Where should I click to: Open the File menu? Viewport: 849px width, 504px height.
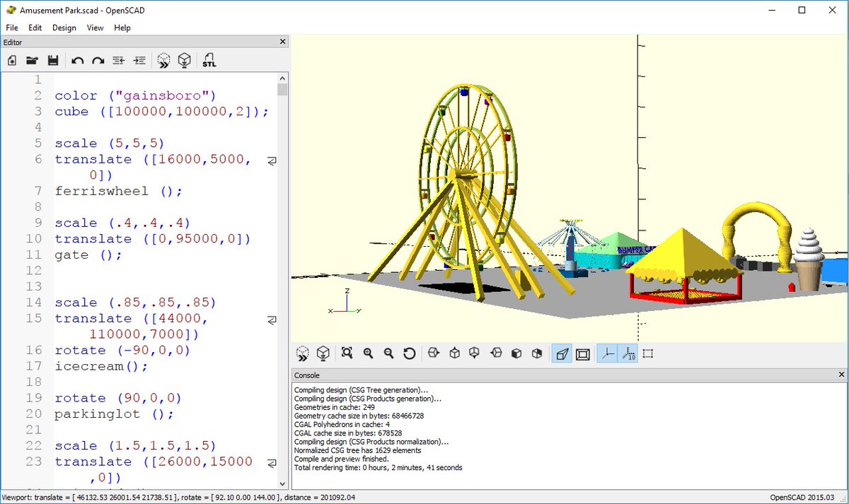pos(12,28)
